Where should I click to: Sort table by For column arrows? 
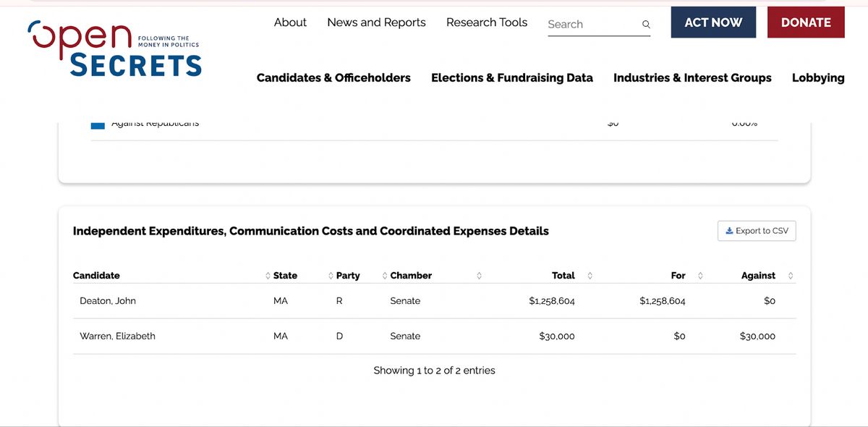(699, 276)
